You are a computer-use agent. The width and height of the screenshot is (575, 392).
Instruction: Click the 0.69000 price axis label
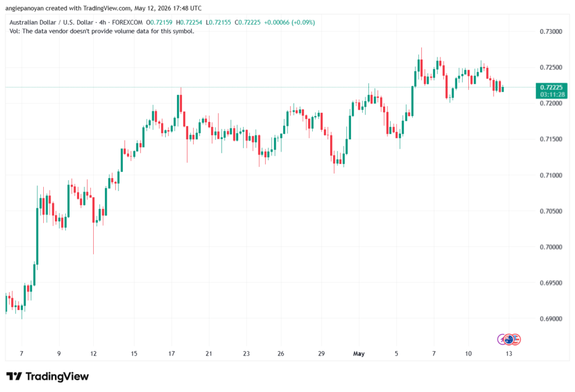(x=551, y=319)
